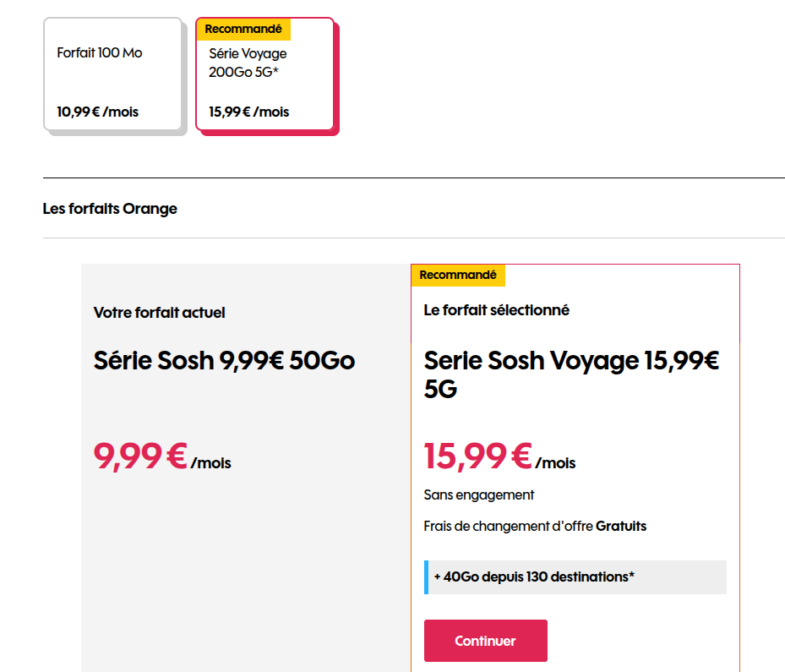Viewport: 785px width, 672px height.
Task: Click the Recommandé badge above Le forfait sélectionné
Action: (x=458, y=276)
